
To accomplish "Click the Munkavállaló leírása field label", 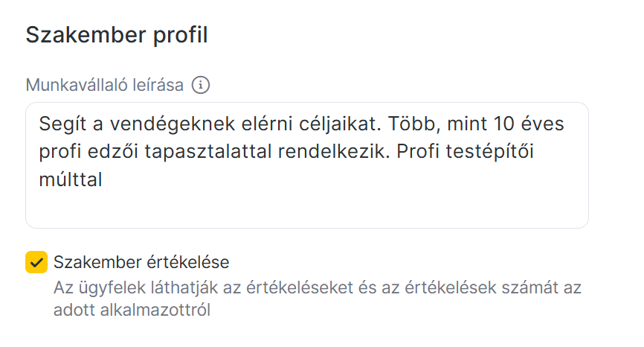I will pyautogui.click(x=105, y=85).
